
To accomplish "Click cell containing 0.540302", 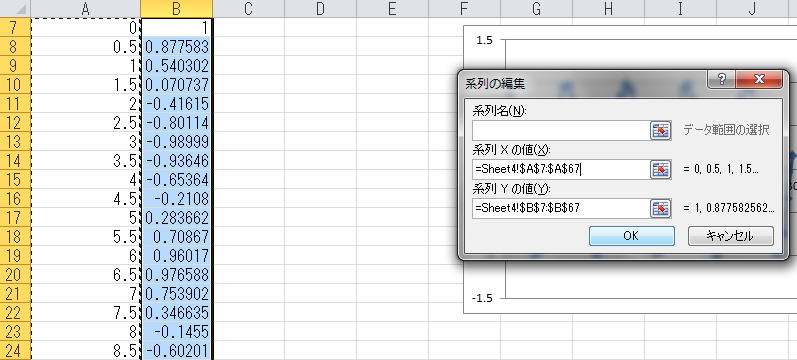I will [176, 66].
